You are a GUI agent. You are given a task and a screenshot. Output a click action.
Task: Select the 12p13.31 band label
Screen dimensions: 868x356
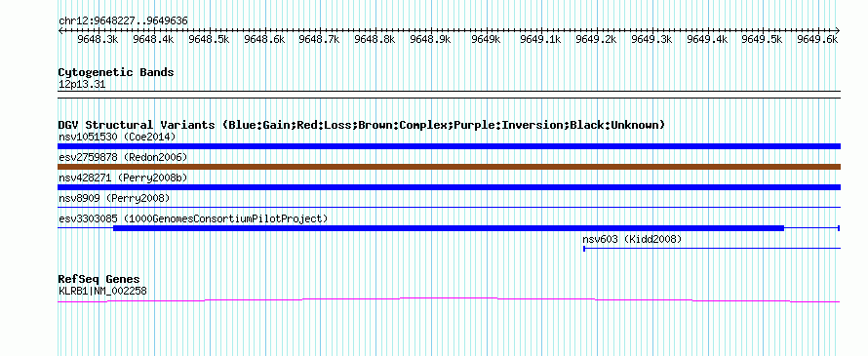click(82, 85)
